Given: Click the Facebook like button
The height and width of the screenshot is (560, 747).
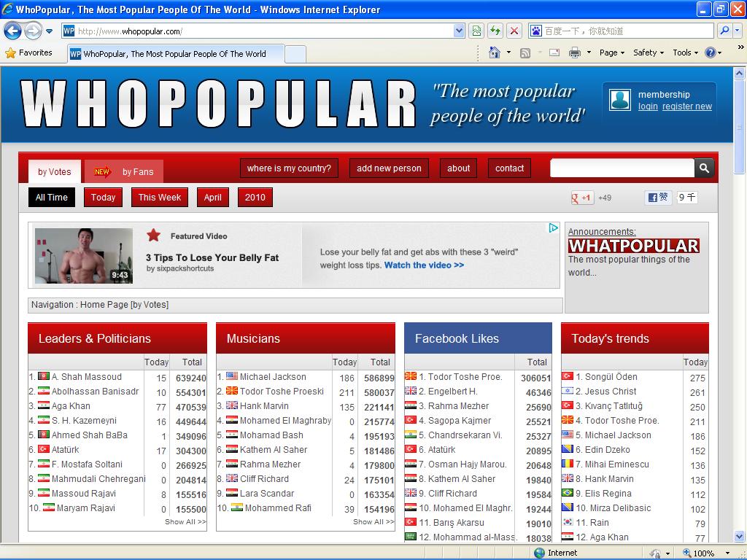Looking at the screenshot, I should [x=658, y=198].
